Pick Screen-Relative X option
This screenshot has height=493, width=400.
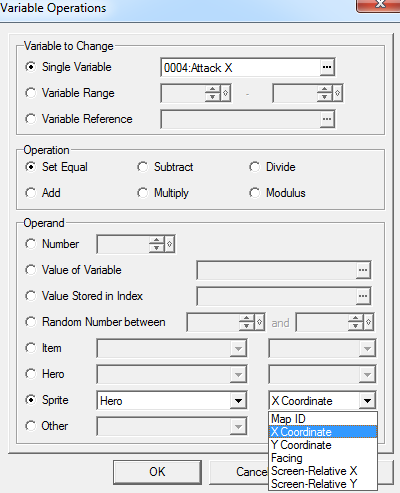coord(323,471)
